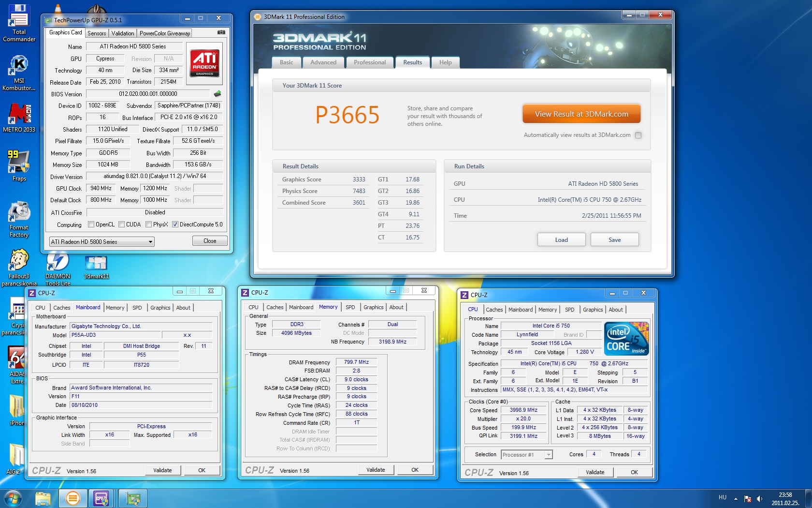The height and width of the screenshot is (508, 812).
Task: Enable automatically view results at 3DMark.com
Action: click(638, 135)
